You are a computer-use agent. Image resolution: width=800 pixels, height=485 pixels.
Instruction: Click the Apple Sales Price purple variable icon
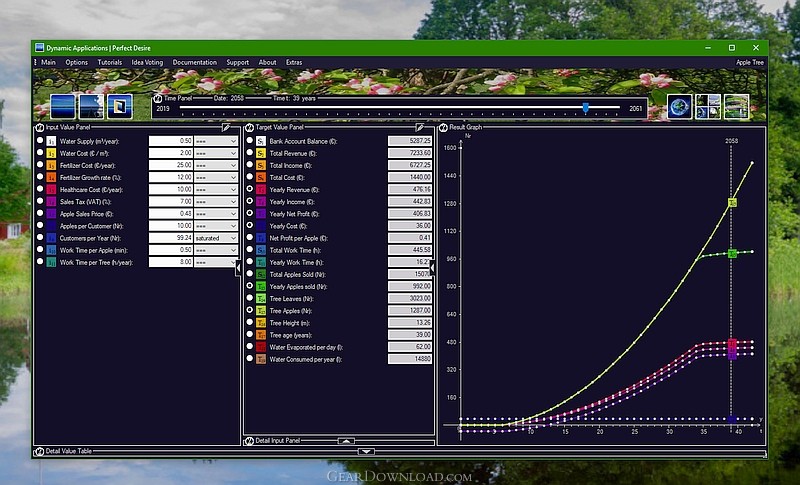(x=51, y=214)
